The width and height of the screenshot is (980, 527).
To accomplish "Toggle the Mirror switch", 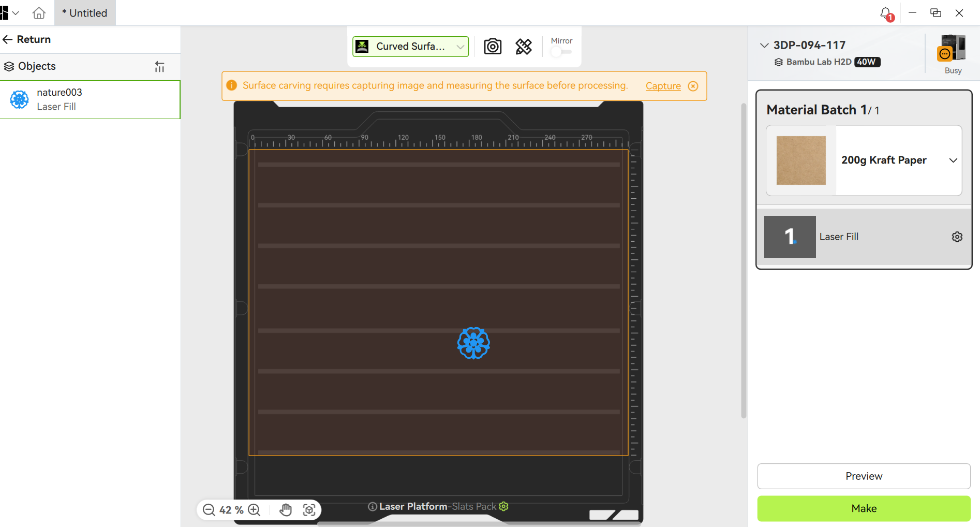I will tap(561, 52).
